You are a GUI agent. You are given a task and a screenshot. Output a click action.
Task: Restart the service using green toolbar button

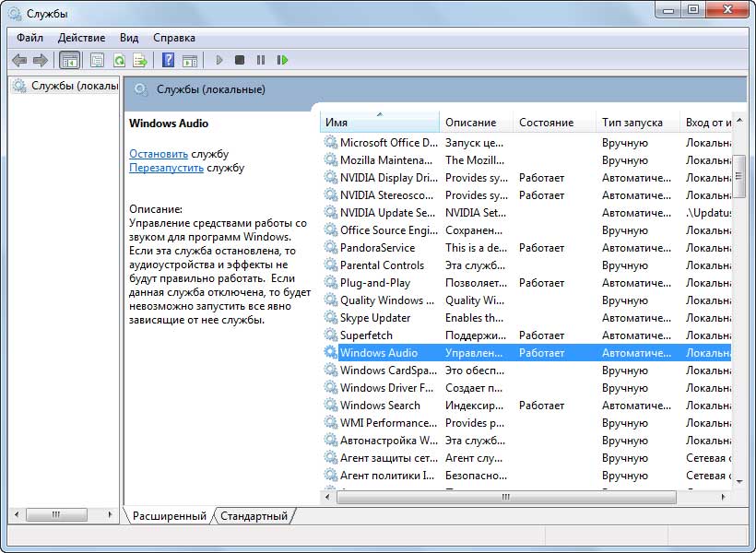click(282, 60)
